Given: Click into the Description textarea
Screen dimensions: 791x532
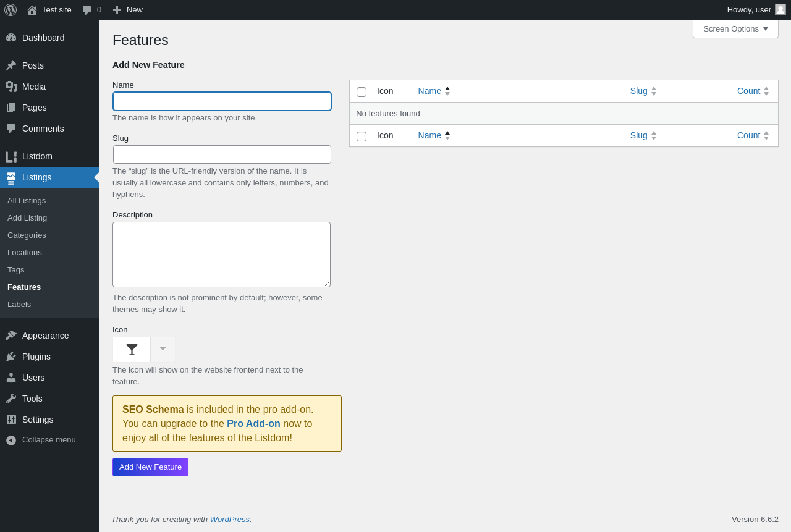Looking at the screenshot, I should click(221, 255).
